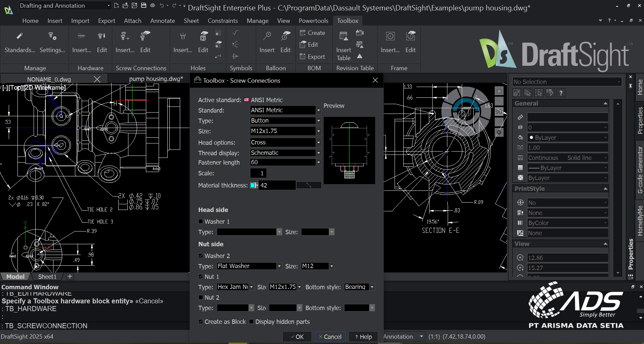Create a BOM table

[x=313, y=33]
